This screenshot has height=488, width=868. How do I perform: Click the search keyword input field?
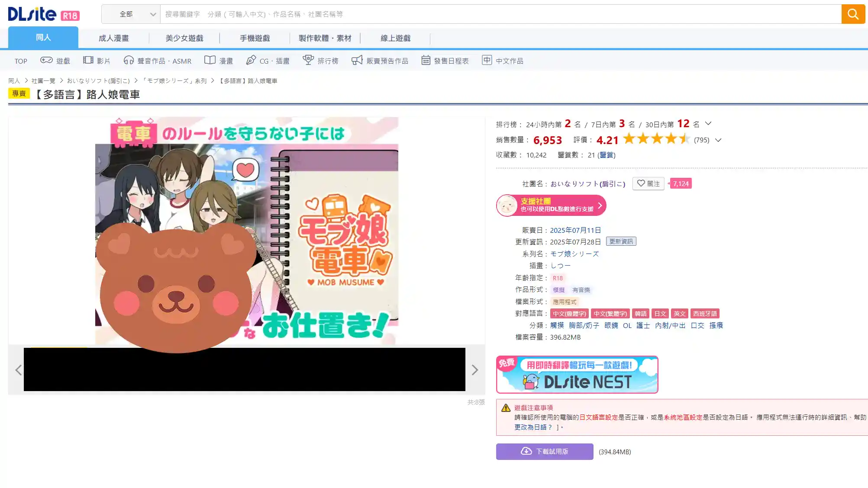tap(500, 14)
